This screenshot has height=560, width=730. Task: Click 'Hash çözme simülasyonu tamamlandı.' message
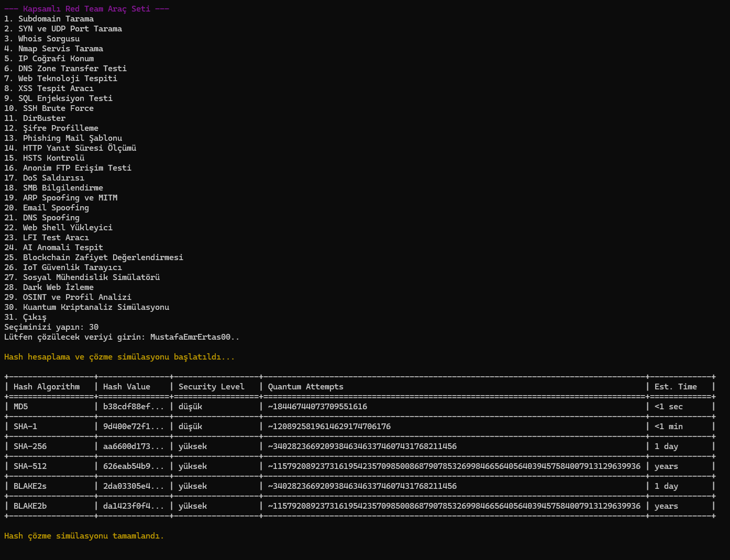coord(84,536)
